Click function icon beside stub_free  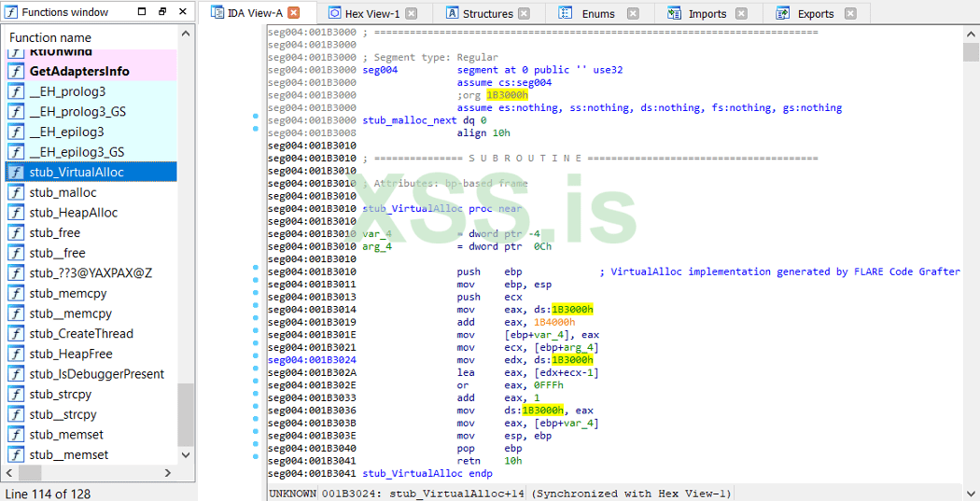(16, 232)
